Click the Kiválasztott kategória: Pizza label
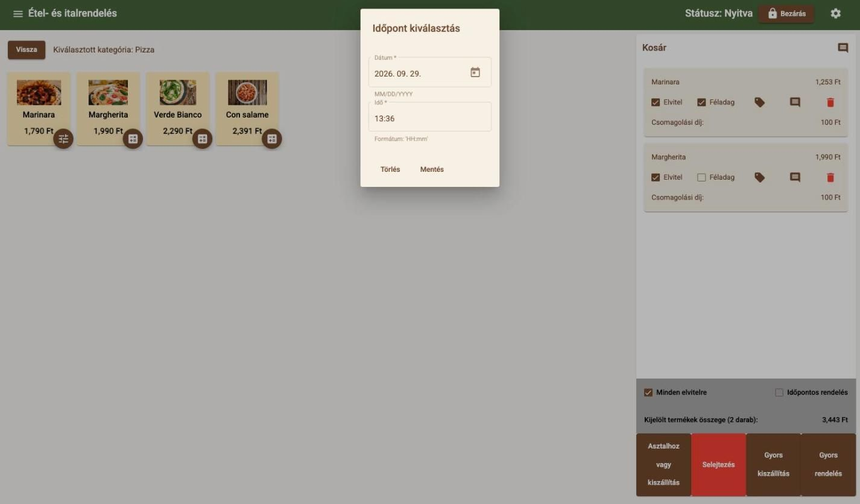The image size is (860, 504). (104, 50)
